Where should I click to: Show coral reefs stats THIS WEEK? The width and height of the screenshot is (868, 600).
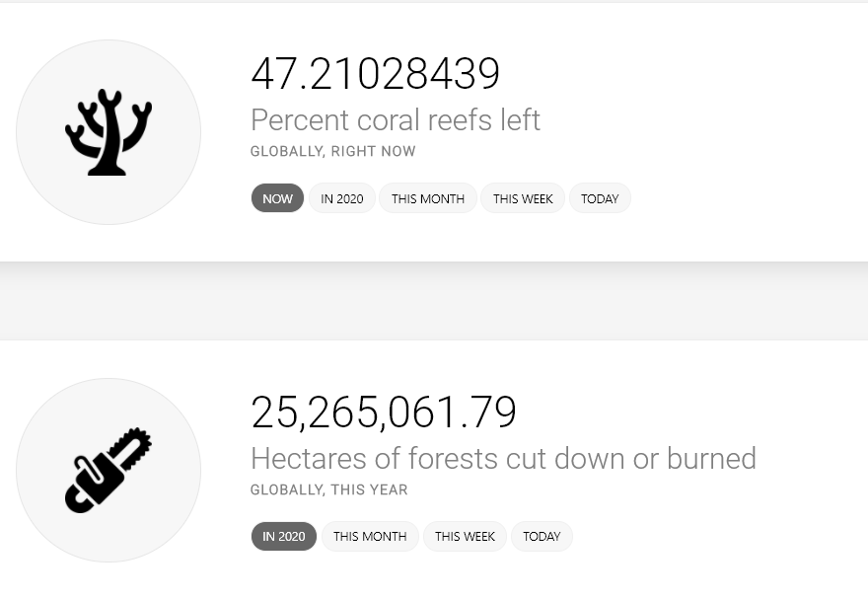pos(523,198)
